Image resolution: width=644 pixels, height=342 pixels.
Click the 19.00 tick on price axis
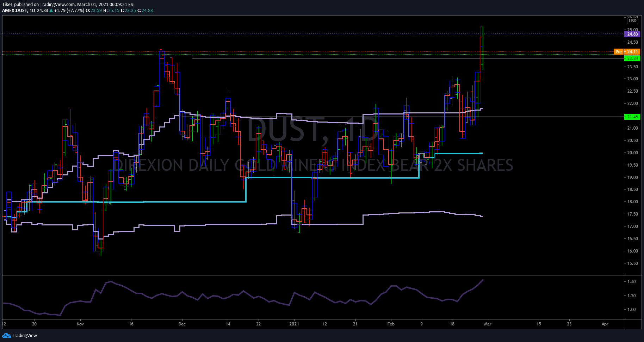[x=632, y=178]
